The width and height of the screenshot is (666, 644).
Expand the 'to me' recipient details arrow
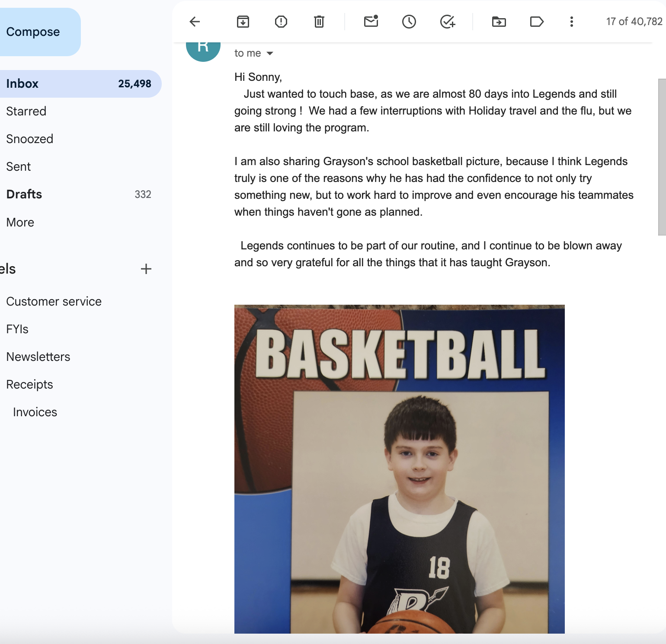270,54
